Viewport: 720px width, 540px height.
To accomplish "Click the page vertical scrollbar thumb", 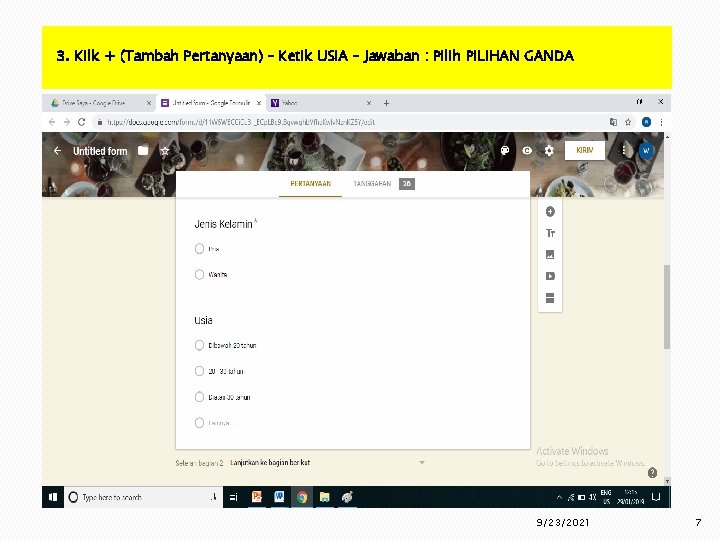I will point(667,307).
